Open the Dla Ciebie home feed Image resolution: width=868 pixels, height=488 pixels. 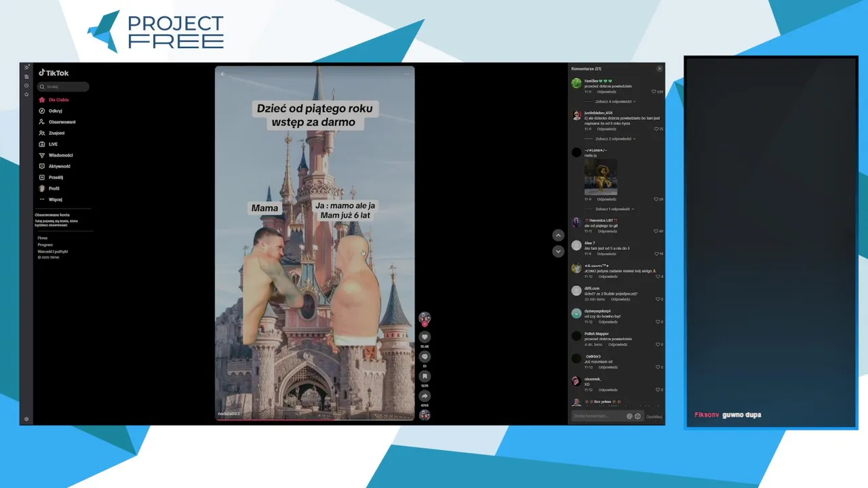click(54, 100)
